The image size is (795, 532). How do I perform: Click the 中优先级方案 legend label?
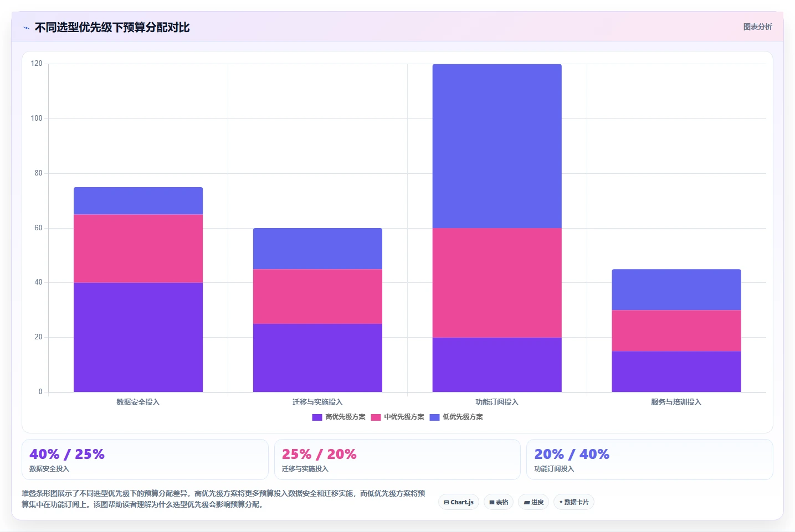click(x=404, y=417)
